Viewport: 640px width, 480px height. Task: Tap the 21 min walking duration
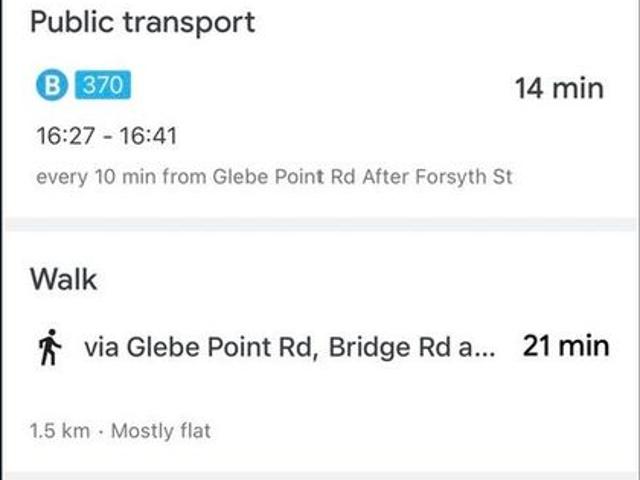pos(565,347)
